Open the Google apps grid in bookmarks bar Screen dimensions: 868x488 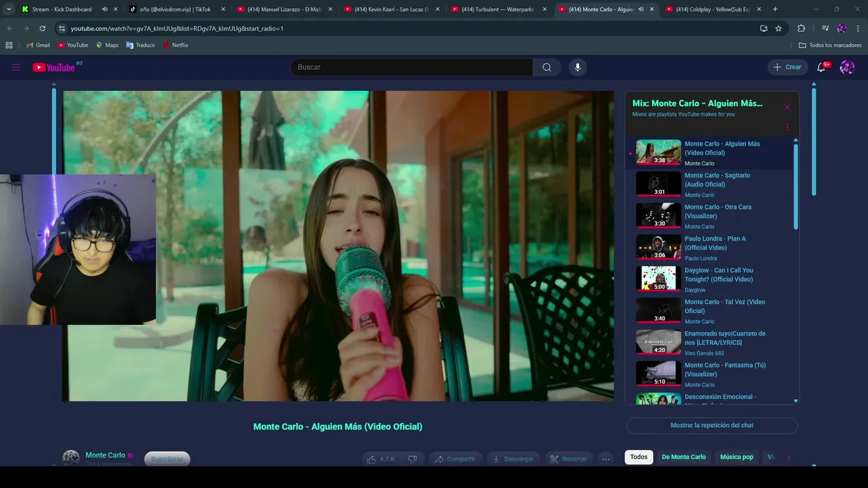point(9,45)
